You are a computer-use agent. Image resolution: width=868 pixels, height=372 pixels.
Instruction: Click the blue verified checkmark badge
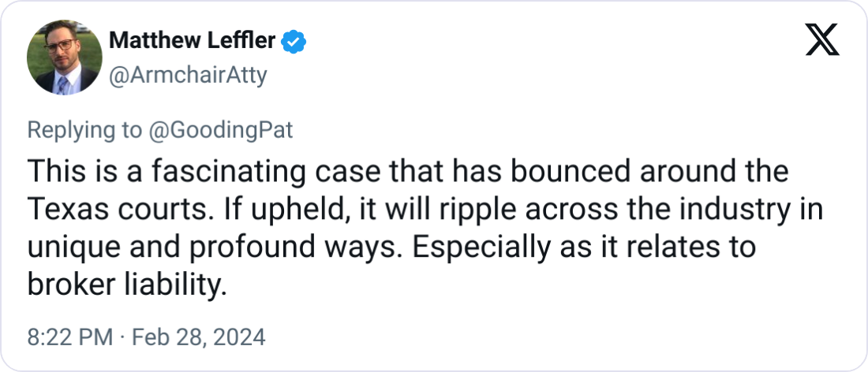point(294,43)
